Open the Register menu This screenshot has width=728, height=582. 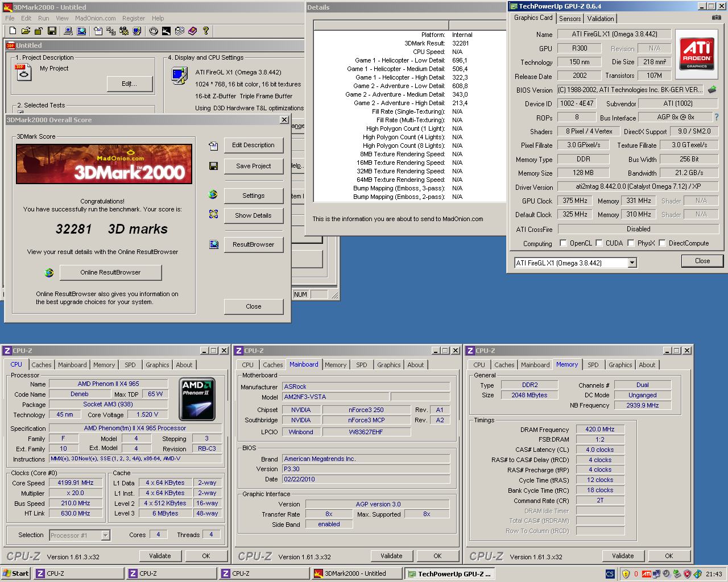[134, 18]
